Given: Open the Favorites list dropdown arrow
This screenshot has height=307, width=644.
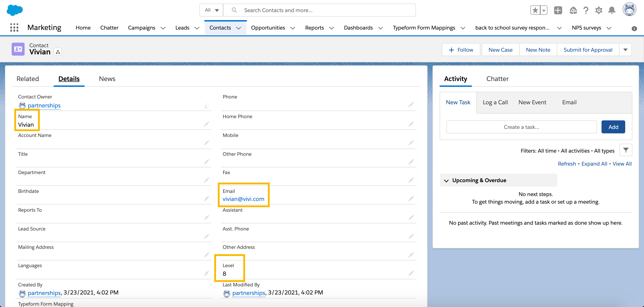Looking at the screenshot, I should [x=544, y=10].
